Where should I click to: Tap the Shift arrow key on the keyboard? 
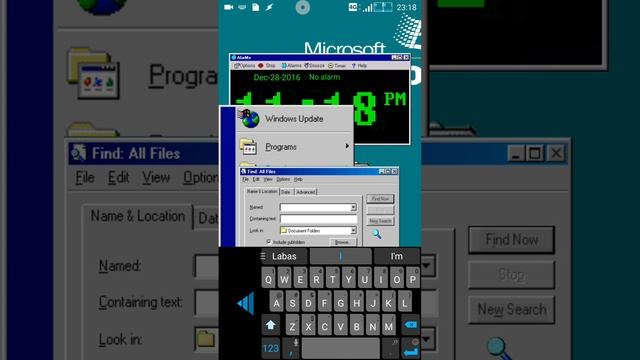(x=270, y=325)
